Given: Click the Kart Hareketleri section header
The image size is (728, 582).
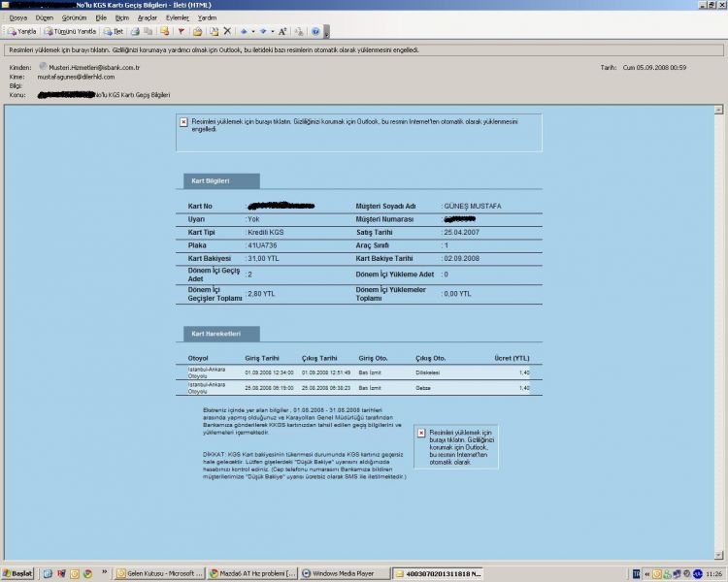Looking at the screenshot, I should coord(221,334).
